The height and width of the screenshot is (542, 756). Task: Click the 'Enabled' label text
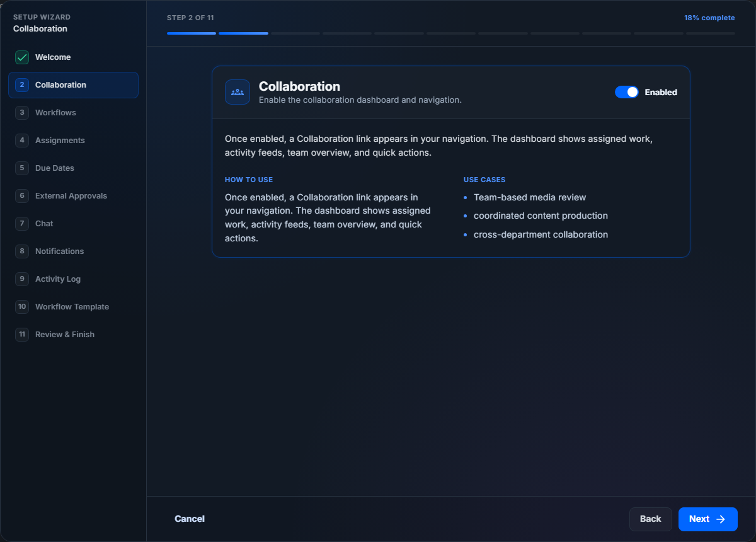click(x=661, y=92)
